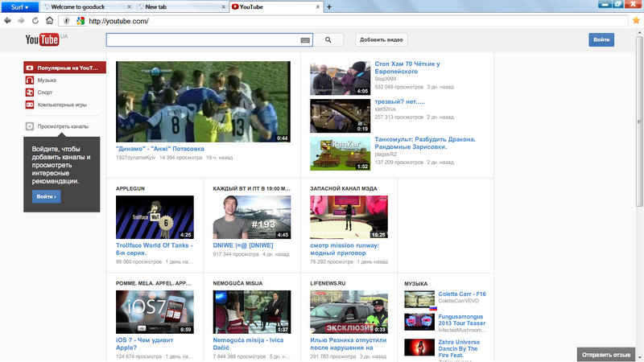
Task: Go forward with the browser forward arrow
Action: pyautogui.click(x=22, y=21)
